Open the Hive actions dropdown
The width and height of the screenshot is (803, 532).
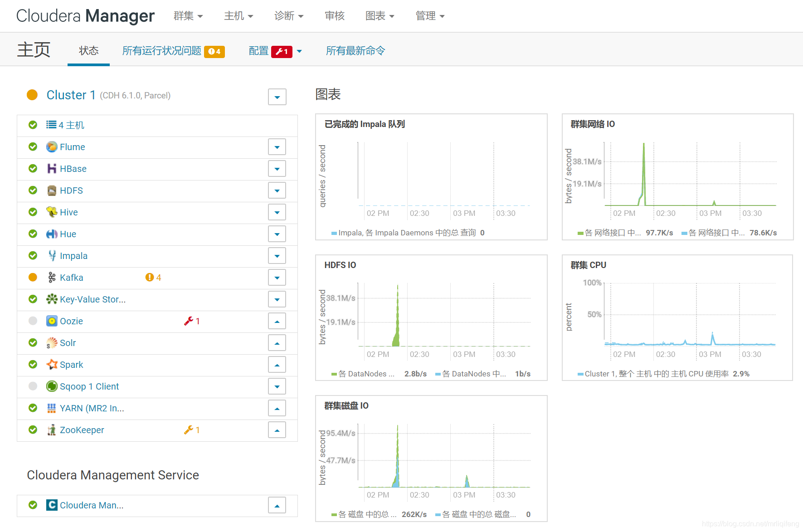(x=277, y=212)
